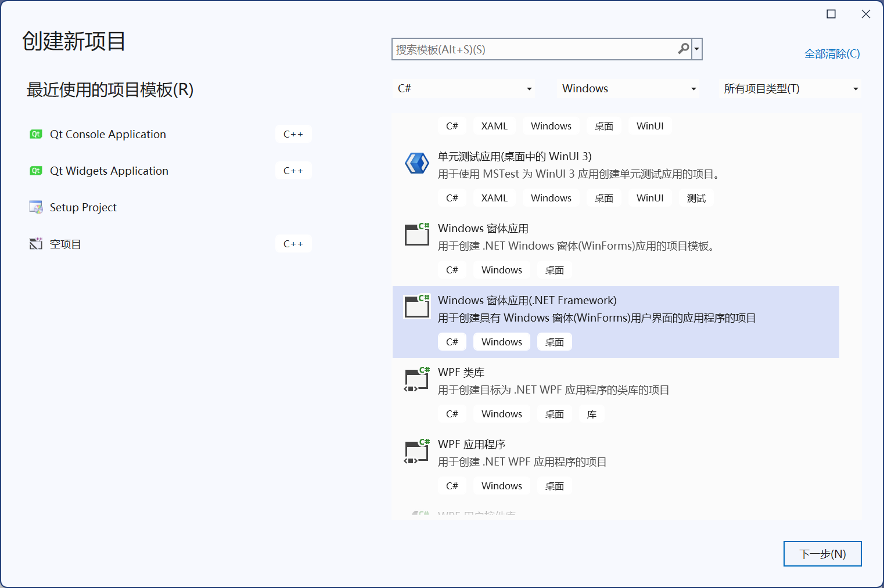The image size is (884, 588).
Task: Click Windows tag under WPF 应用程序
Action: coord(502,486)
